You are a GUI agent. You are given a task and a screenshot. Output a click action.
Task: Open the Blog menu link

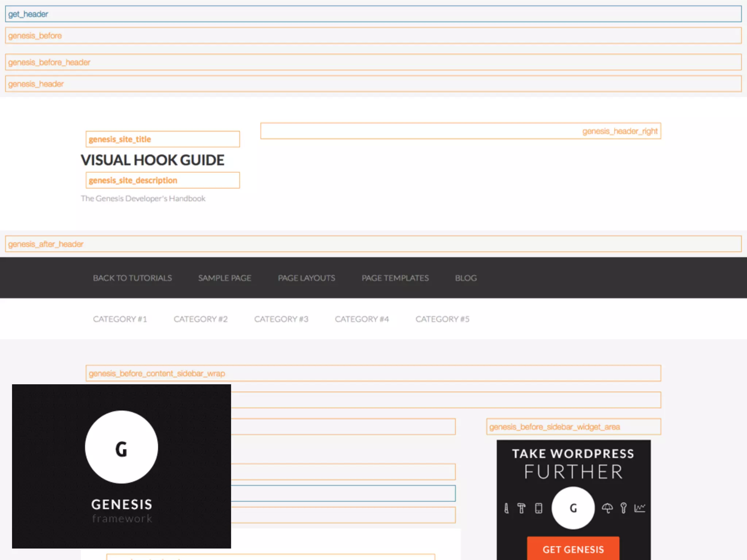[466, 278]
